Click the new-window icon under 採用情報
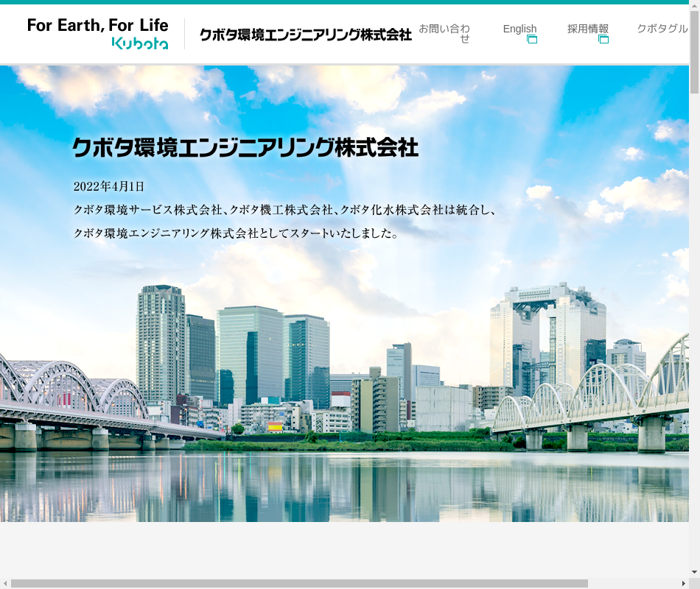700x589 pixels. coord(603,40)
